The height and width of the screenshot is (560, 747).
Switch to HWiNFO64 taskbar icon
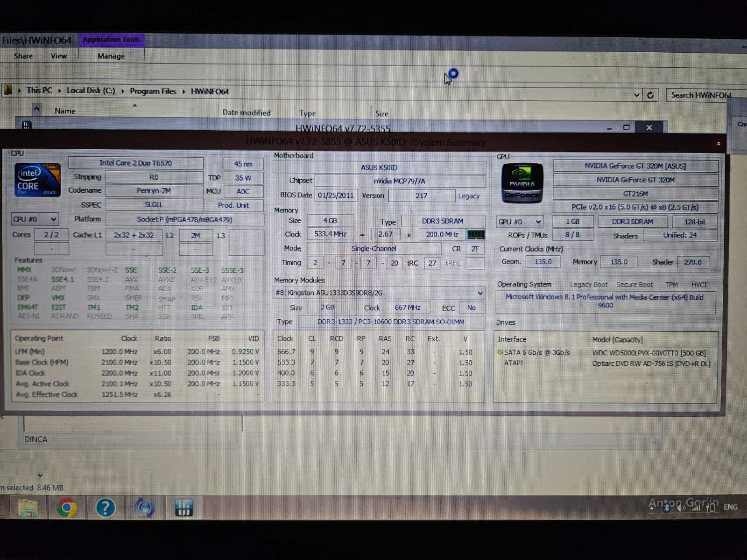click(x=183, y=508)
